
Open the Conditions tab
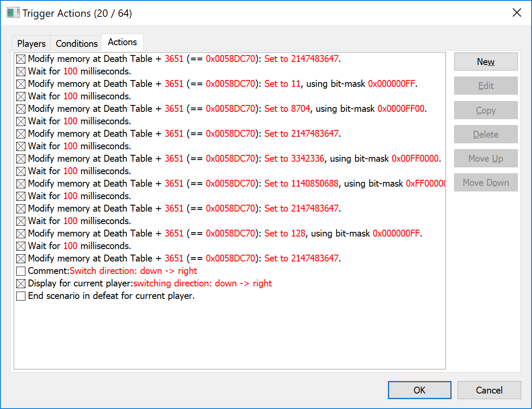[77, 44]
